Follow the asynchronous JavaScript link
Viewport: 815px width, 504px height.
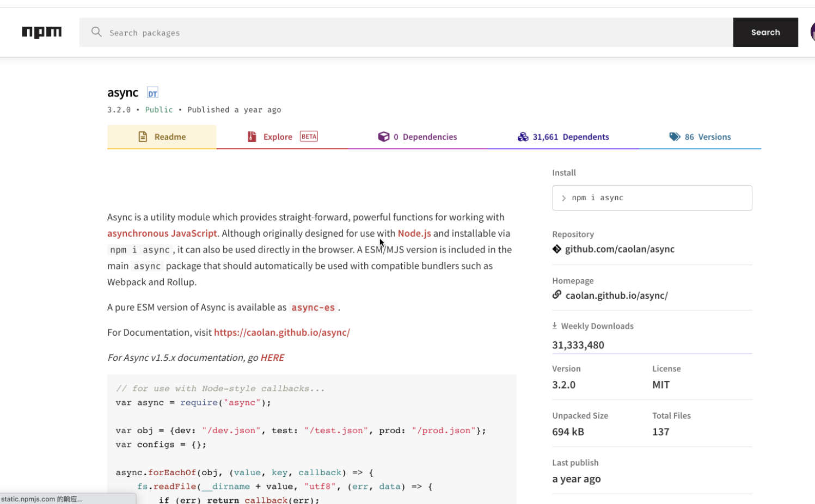coord(162,233)
